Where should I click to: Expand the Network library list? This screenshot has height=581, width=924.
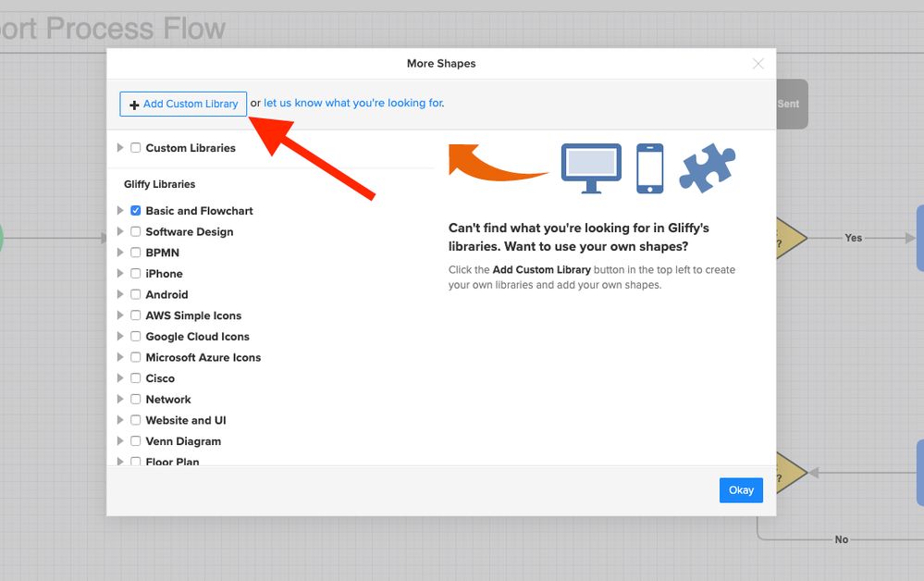click(120, 399)
